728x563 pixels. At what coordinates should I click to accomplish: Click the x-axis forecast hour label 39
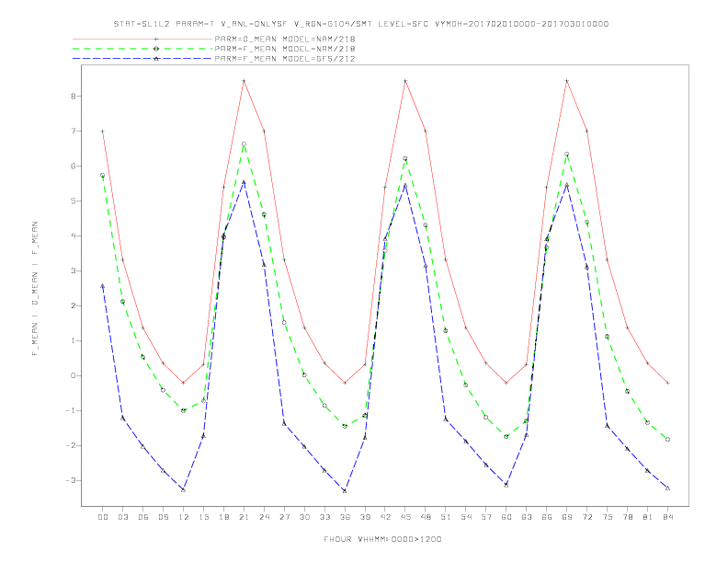(x=365, y=517)
